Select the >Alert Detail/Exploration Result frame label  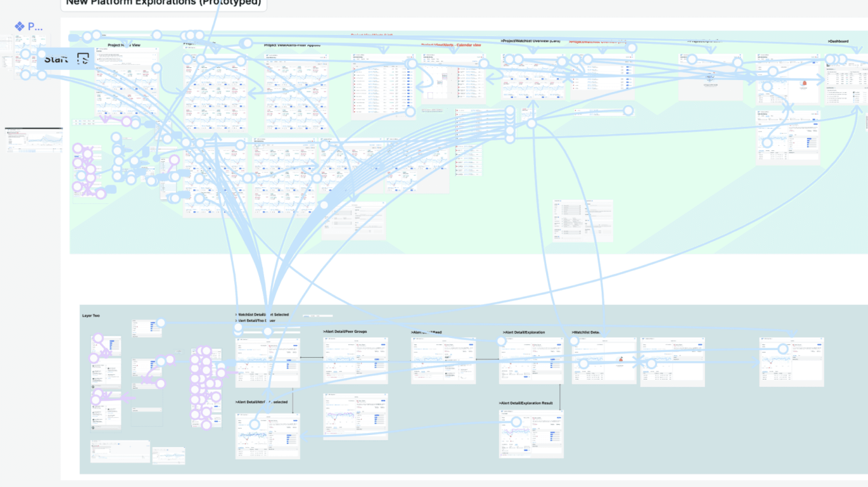(x=526, y=403)
